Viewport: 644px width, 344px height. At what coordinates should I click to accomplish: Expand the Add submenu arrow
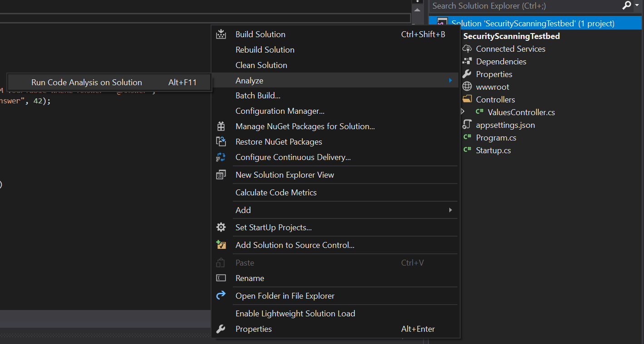pyautogui.click(x=450, y=210)
